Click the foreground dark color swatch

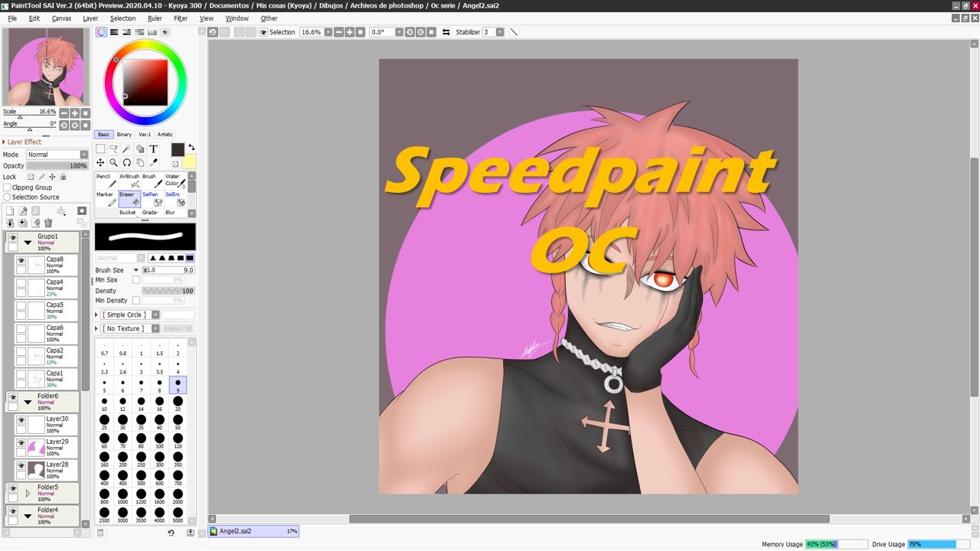[x=178, y=149]
